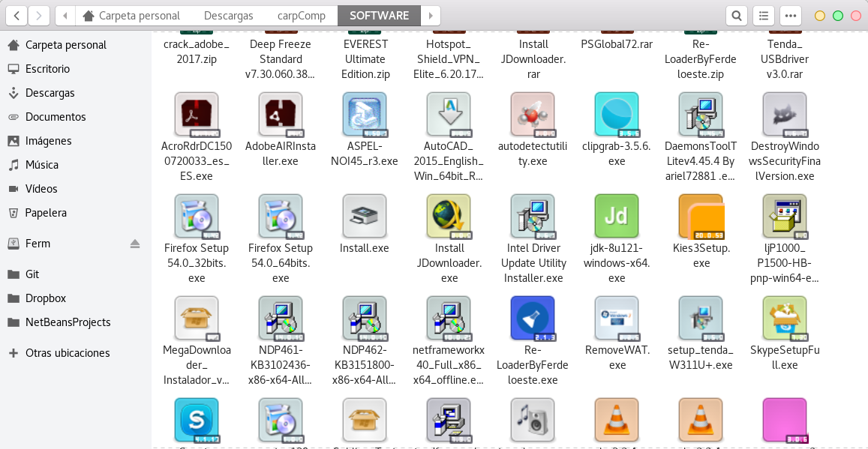Click the PSGlobal72.rar file name
The image size is (868, 449).
click(617, 44)
